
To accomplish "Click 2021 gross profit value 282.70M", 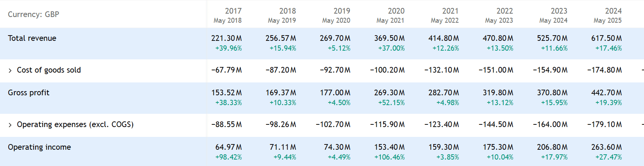I will (443, 93).
